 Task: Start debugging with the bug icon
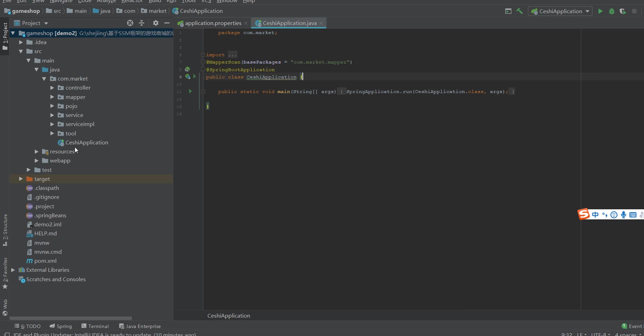612,11
